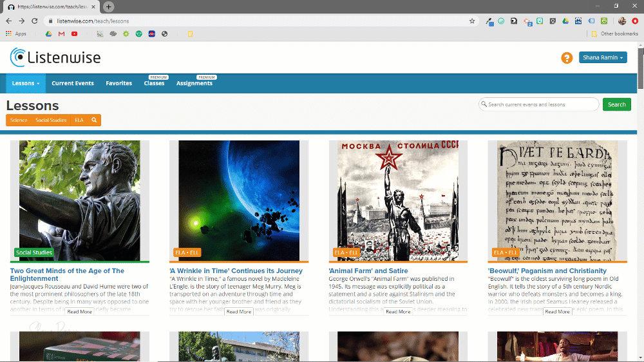This screenshot has width=644, height=362.
Task: Open a new browser tab
Action: (108, 6)
